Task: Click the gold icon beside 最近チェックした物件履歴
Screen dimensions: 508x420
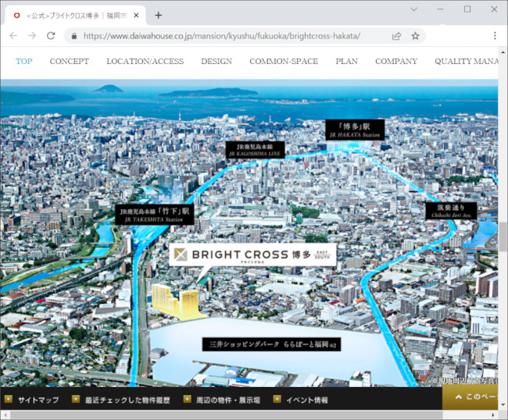Action: pos(76,399)
